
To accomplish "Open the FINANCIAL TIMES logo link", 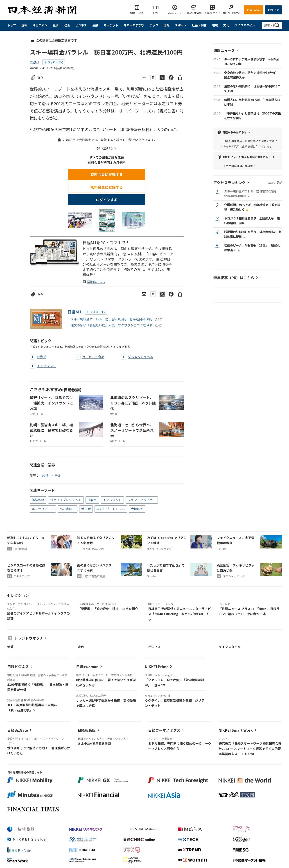I will click(x=33, y=809).
